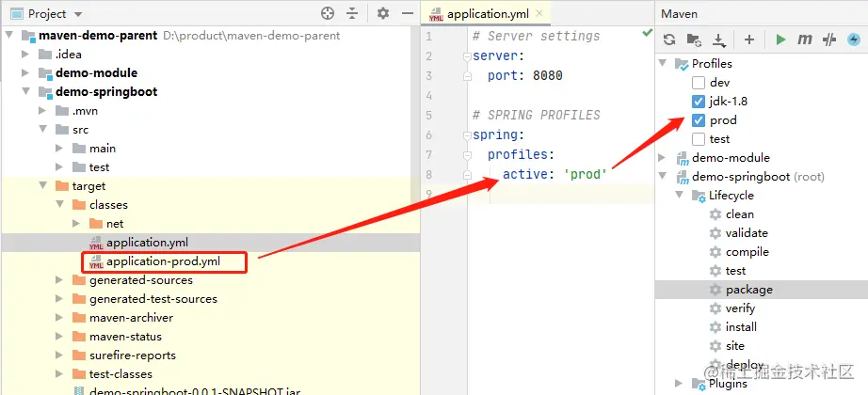Click the verify lifecycle gear icon

point(715,308)
